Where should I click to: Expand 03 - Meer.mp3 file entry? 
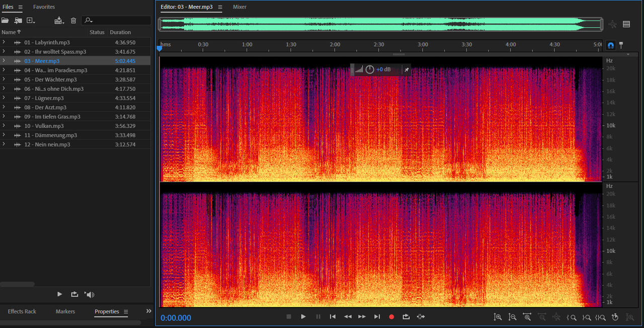click(x=4, y=61)
